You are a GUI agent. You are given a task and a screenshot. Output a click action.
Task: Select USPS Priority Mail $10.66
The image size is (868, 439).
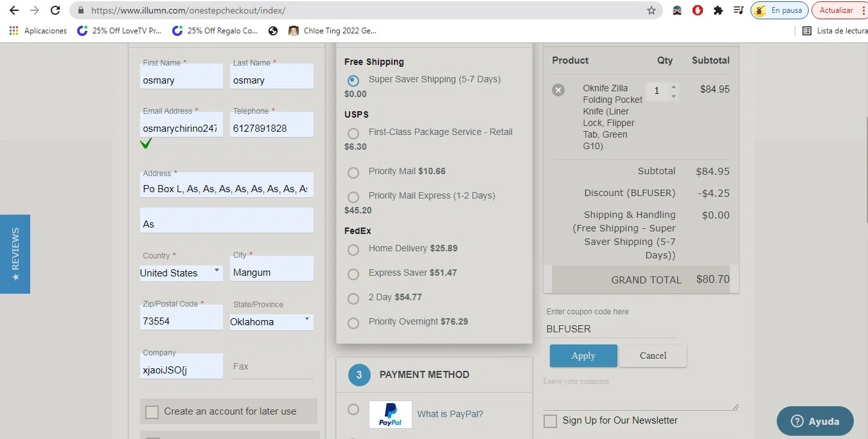[353, 173]
